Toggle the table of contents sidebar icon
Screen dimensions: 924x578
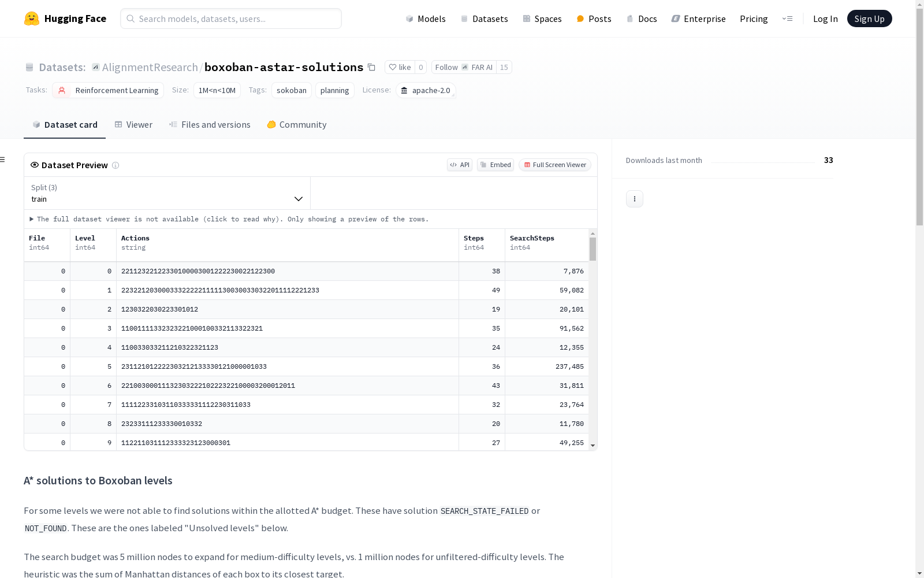(x=3, y=160)
